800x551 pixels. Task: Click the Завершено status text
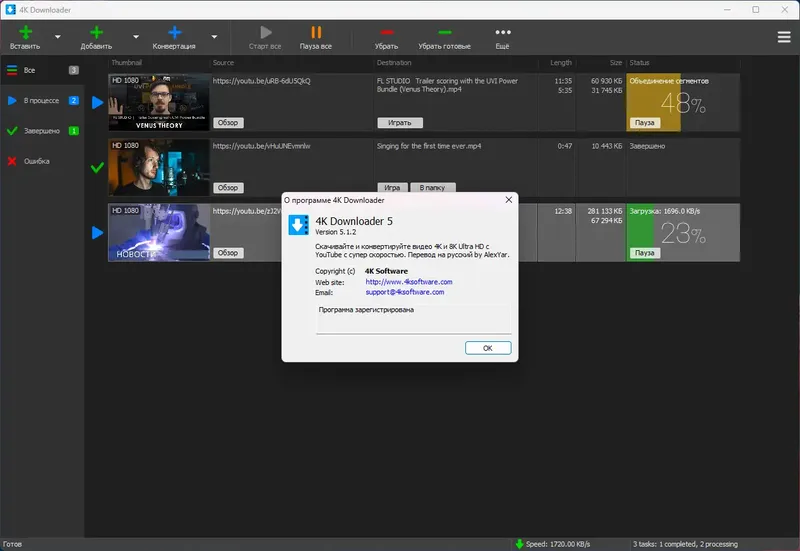pos(647,146)
